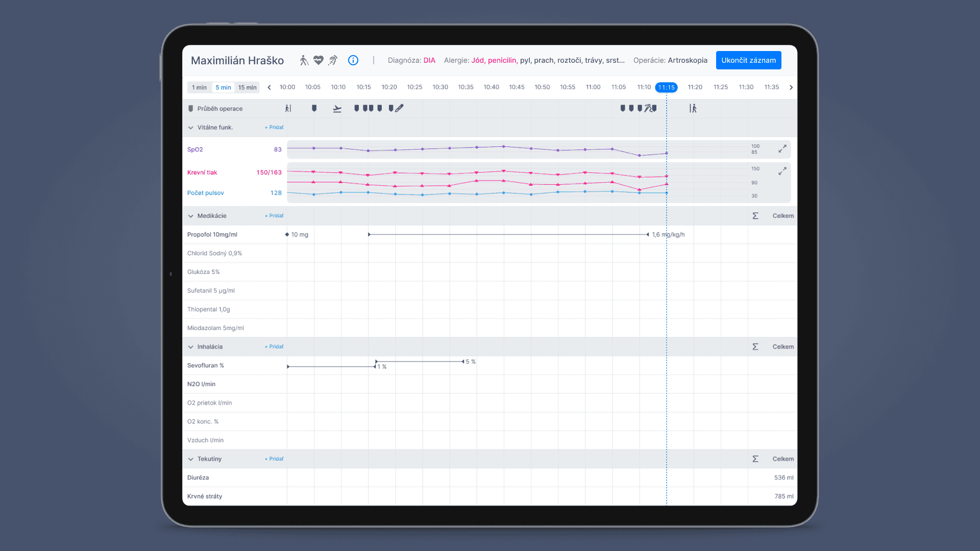Viewport: 980px width, 551px height.
Task: Click the scalpel incision event icon
Action: pos(400,108)
